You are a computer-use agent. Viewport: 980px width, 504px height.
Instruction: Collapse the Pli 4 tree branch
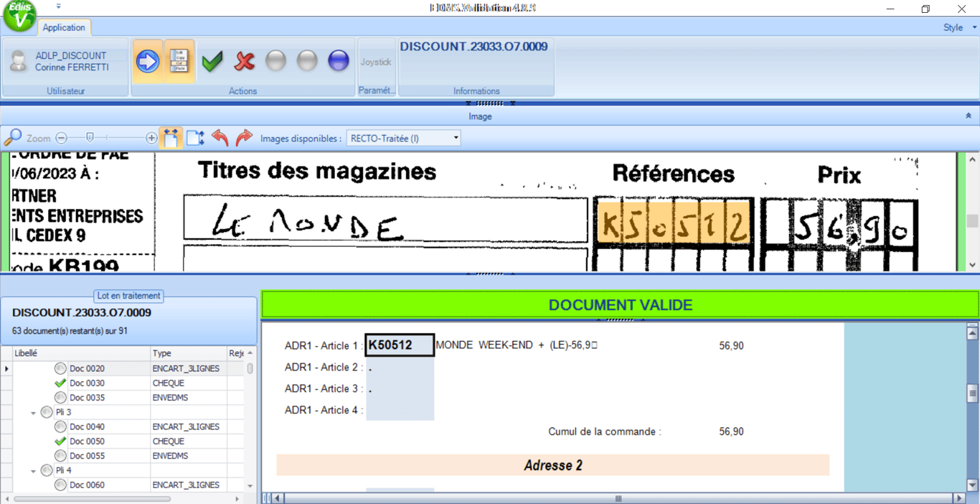(x=33, y=470)
